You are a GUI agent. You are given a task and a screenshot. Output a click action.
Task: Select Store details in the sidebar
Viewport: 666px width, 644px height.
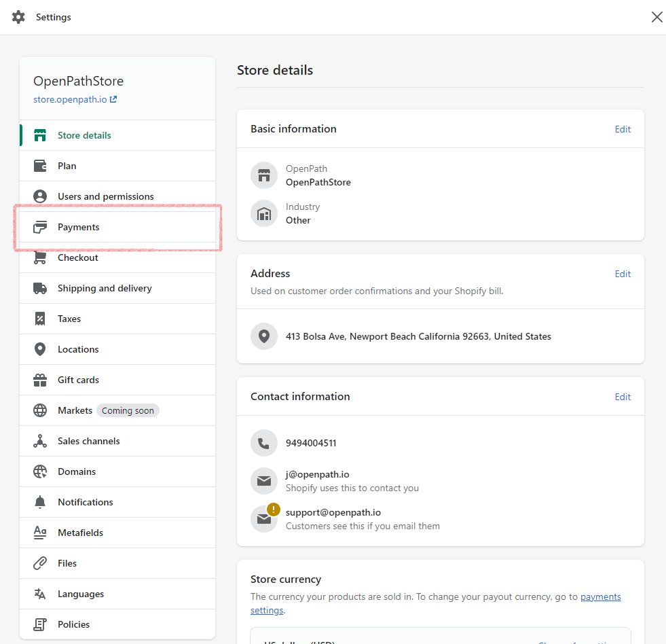point(117,135)
